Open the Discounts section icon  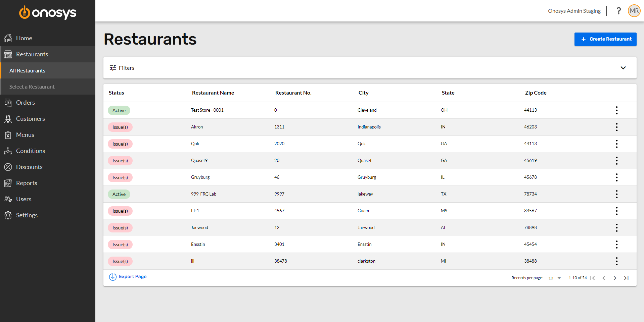[x=8, y=167]
